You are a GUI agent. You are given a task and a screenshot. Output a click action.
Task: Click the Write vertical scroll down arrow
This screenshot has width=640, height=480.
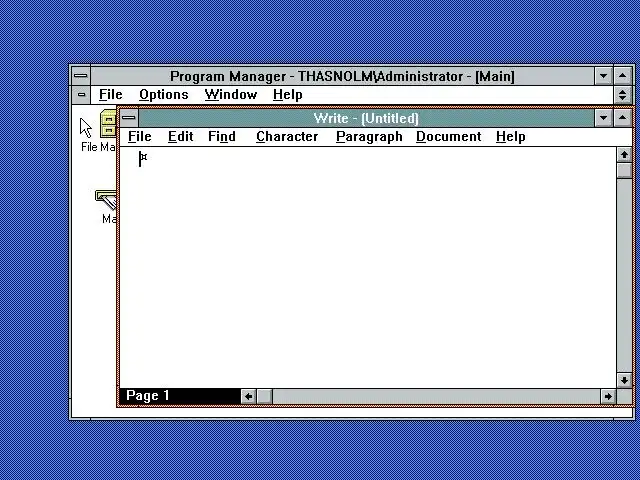(624, 380)
